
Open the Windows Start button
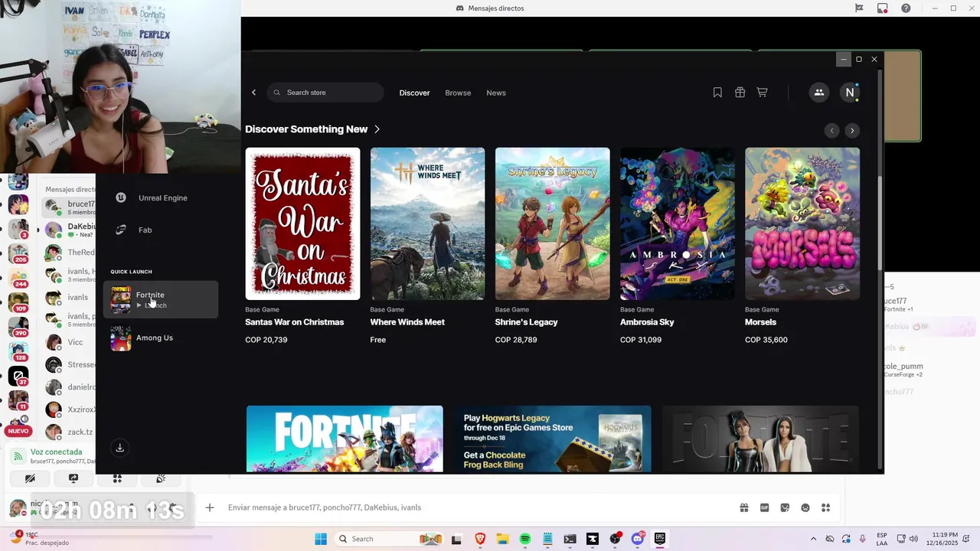[x=320, y=539]
